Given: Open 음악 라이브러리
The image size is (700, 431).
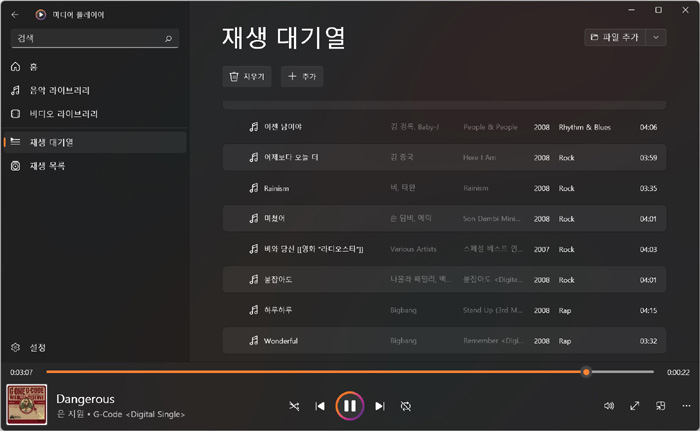Looking at the screenshot, I should click(x=95, y=91).
